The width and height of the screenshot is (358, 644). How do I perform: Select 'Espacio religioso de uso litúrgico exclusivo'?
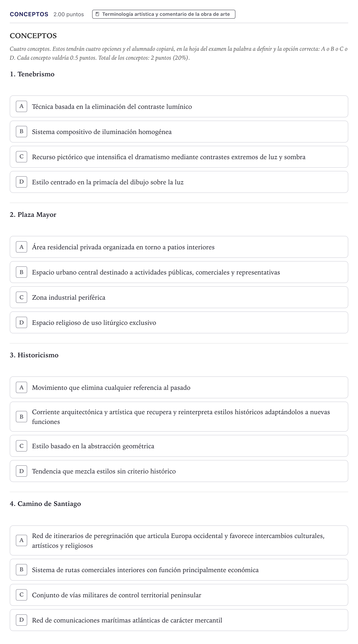(x=179, y=322)
